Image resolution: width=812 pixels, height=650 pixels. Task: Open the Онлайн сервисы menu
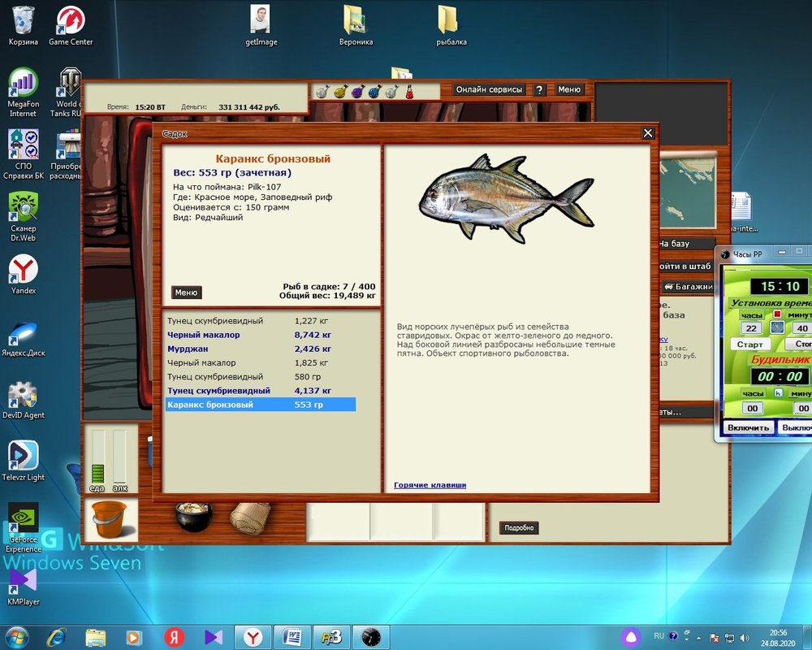pos(489,90)
